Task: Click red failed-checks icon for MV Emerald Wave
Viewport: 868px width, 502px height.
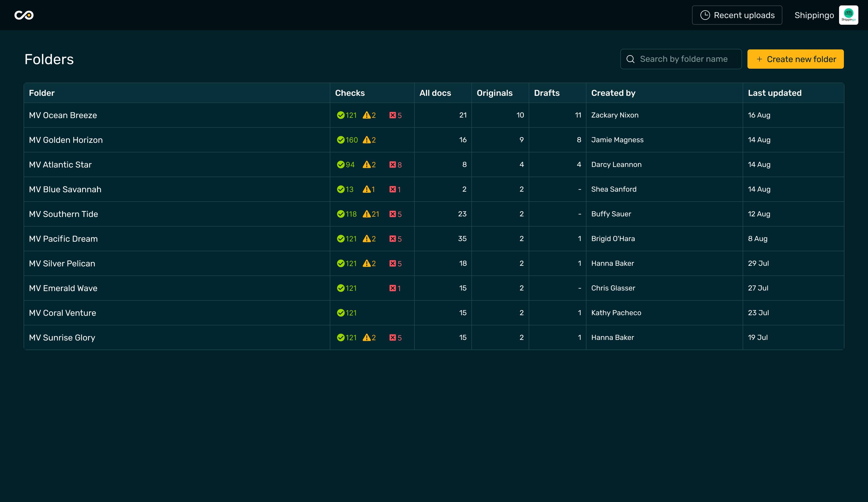Action: click(x=392, y=288)
